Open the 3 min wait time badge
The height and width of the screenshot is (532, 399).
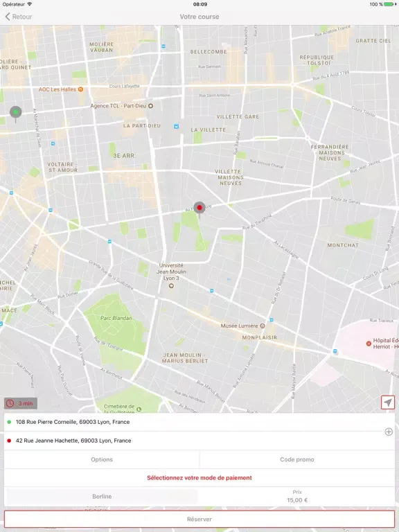[21, 403]
